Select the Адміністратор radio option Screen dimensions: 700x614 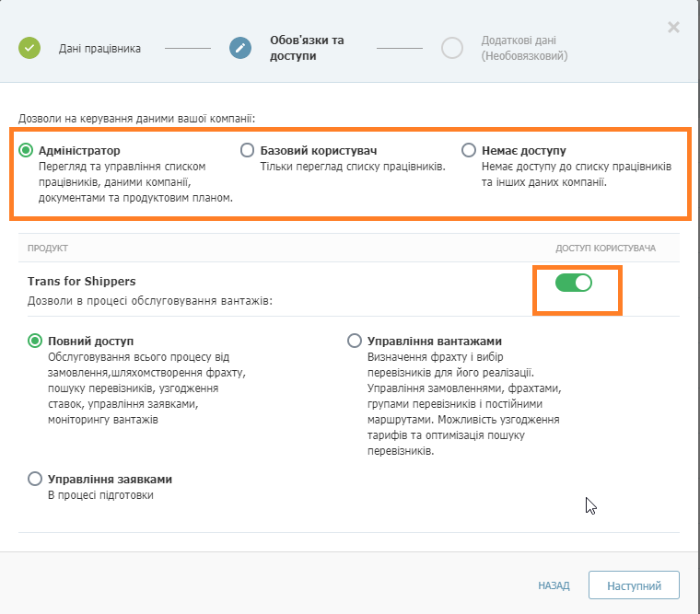click(26, 150)
